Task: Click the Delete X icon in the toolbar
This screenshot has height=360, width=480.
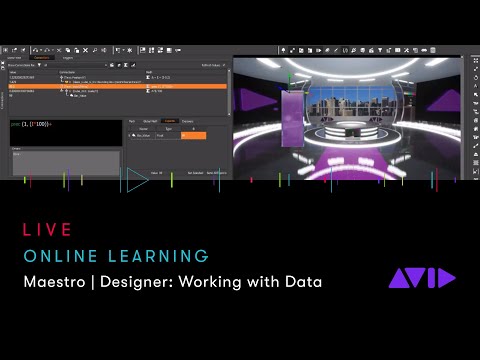Action: click(86, 50)
